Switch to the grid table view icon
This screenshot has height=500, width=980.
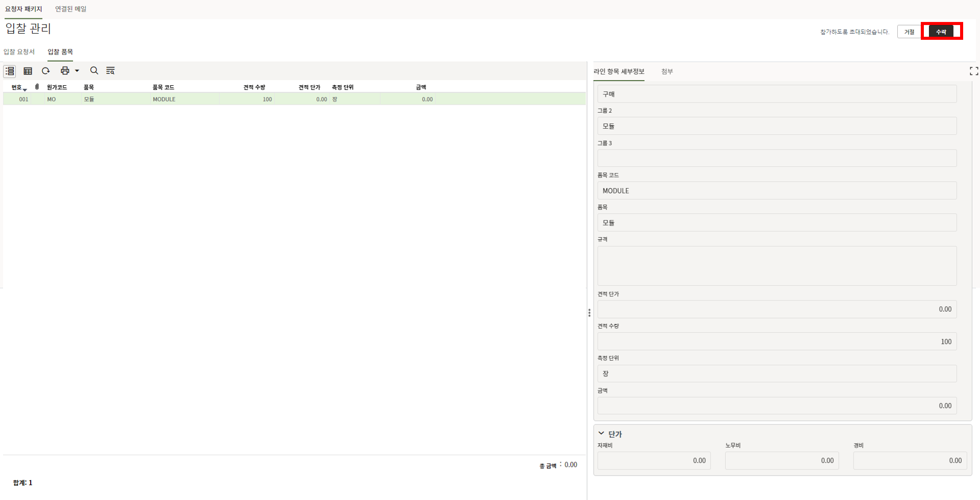point(28,71)
